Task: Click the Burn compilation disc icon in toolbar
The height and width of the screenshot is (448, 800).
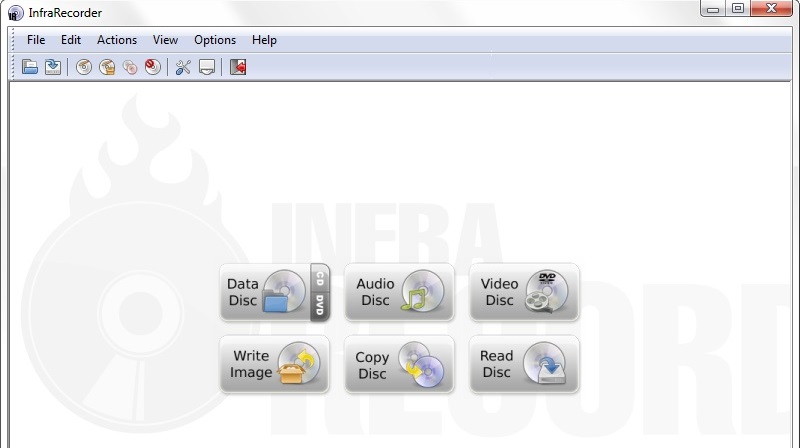Action: coord(84,67)
